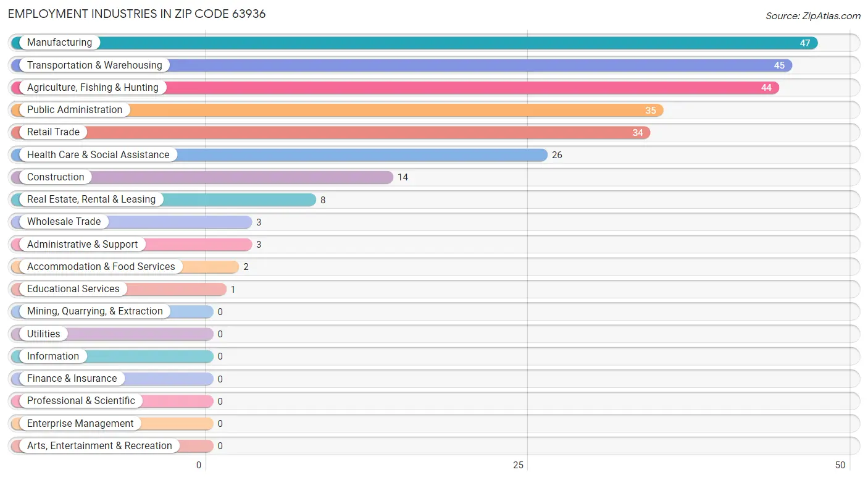Select the Administrative & Support label
The height and width of the screenshot is (480, 868).
point(82,245)
